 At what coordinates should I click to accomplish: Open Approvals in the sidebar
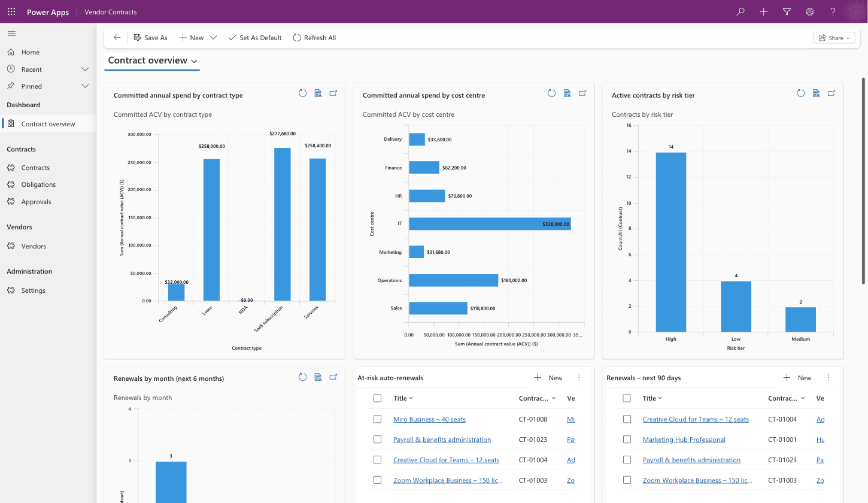pyautogui.click(x=48, y=202)
